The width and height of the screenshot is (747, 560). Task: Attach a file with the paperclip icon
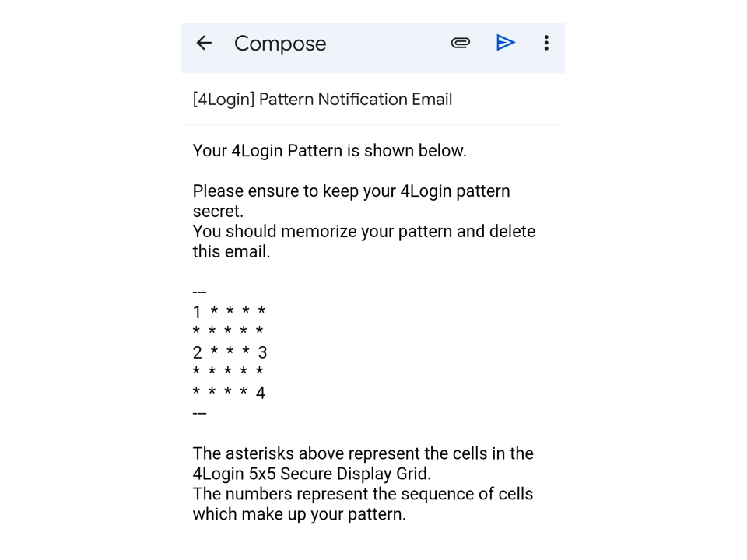[460, 43]
